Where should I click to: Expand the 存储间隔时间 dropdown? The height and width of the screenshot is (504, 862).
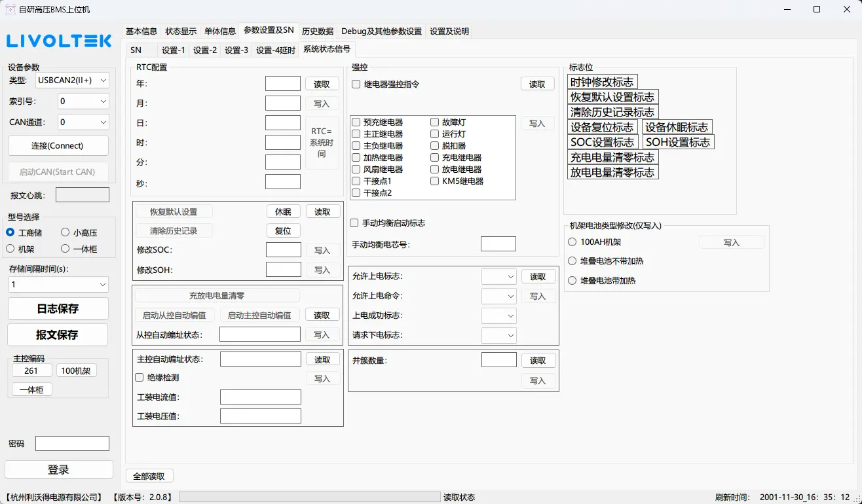coord(58,285)
